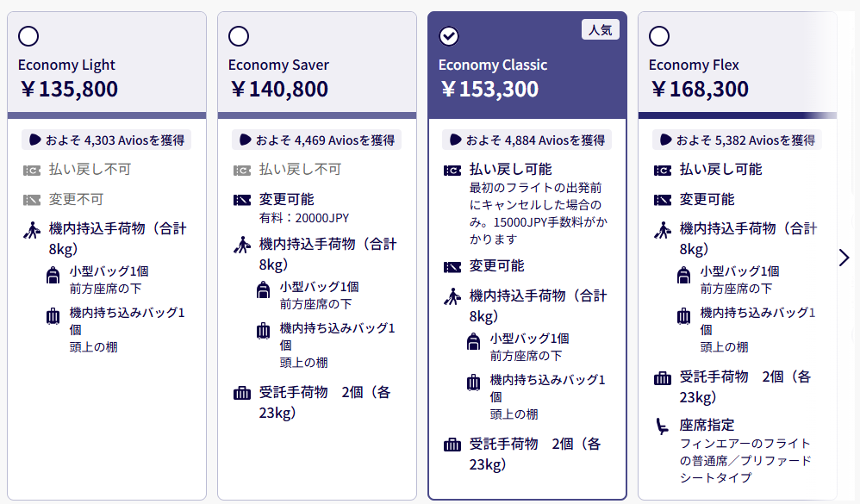Select the Economy Flex fare radio button

[659, 36]
